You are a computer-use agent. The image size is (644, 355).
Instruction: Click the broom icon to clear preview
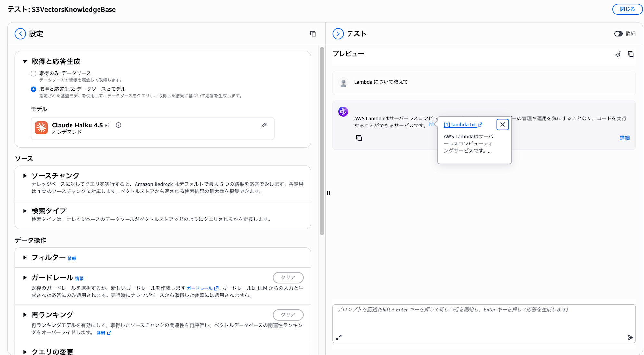tap(618, 54)
